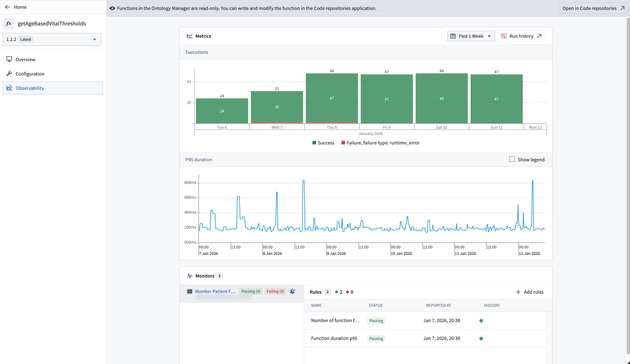Image resolution: width=630 pixels, height=364 pixels.
Task: Click the function (fx) icon next to getAgeBasedVitalThresholds
Action: click(x=9, y=23)
